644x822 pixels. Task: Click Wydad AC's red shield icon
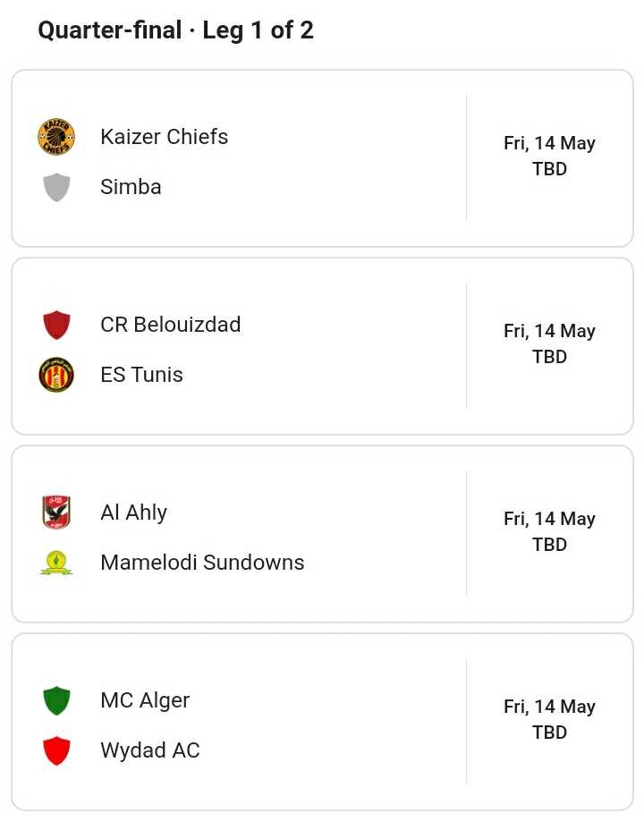[x=56, y=750]
